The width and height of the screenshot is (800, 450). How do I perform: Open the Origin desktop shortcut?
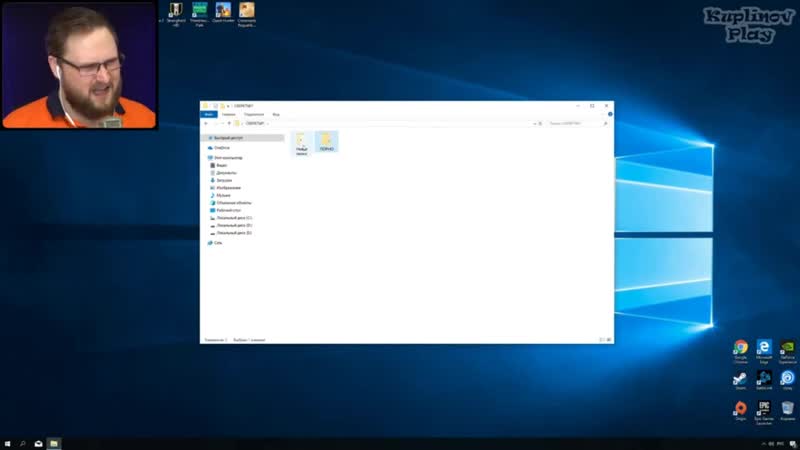pos(740,411)
